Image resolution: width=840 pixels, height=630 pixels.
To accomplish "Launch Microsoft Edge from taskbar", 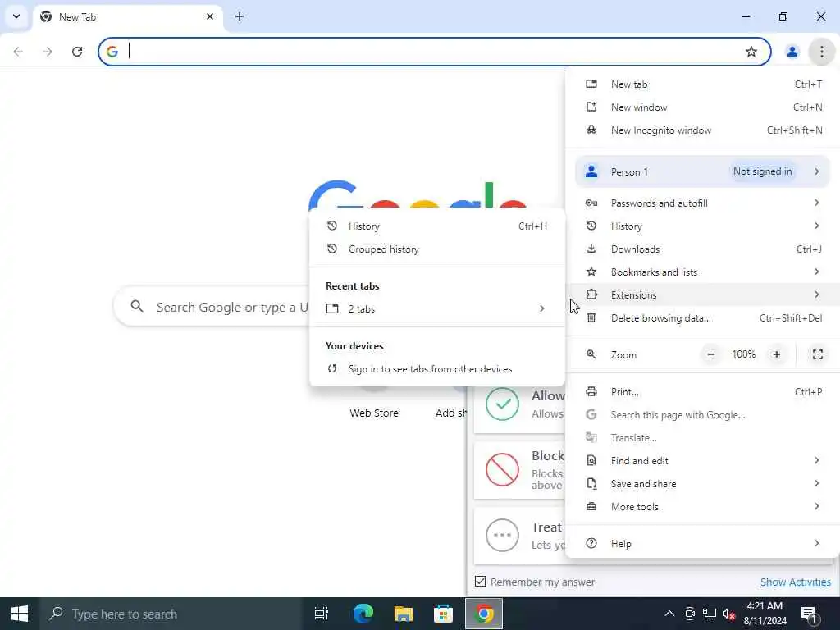I will [363, 614].
